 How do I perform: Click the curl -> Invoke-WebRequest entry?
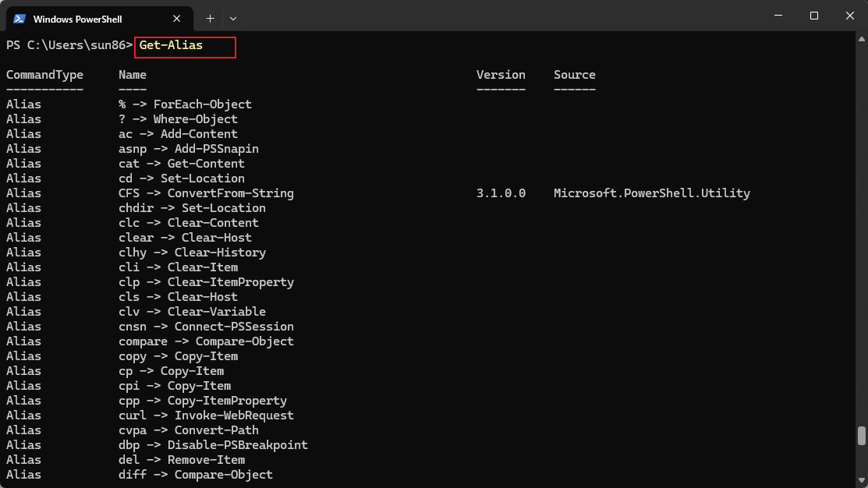tap(207, 415)
